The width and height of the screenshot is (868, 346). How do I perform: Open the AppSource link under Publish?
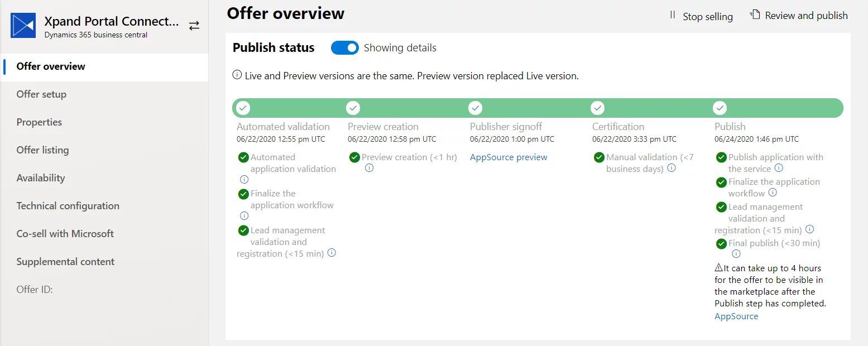736,316
